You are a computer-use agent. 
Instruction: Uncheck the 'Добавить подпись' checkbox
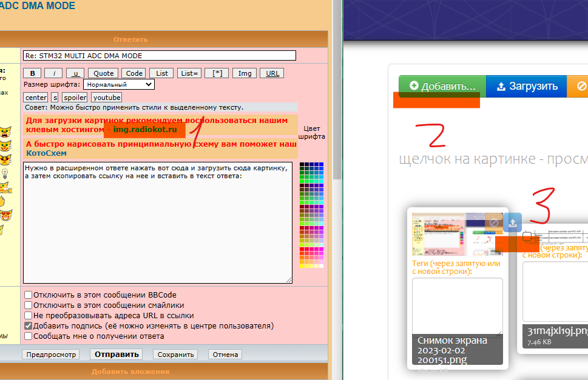click(x=28, y=325)
